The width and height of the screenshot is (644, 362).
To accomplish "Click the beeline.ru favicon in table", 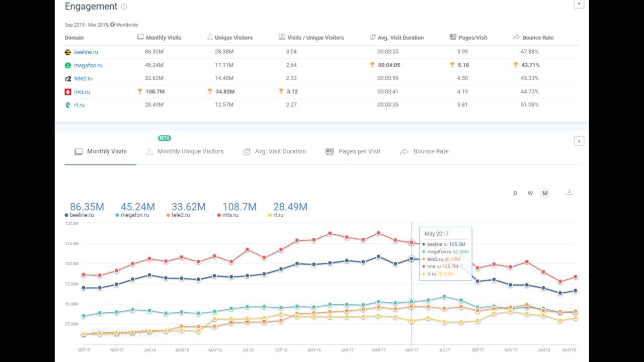I will coord(68,52).
